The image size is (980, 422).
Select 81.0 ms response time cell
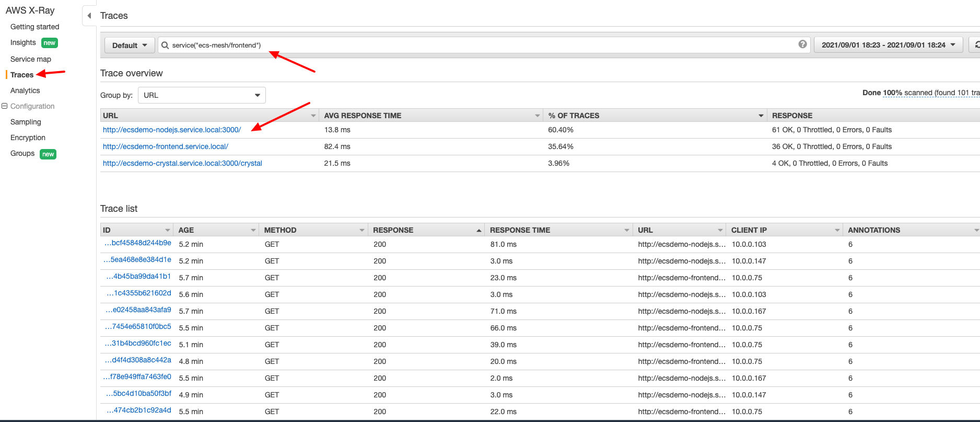click(x=503, y=244)
